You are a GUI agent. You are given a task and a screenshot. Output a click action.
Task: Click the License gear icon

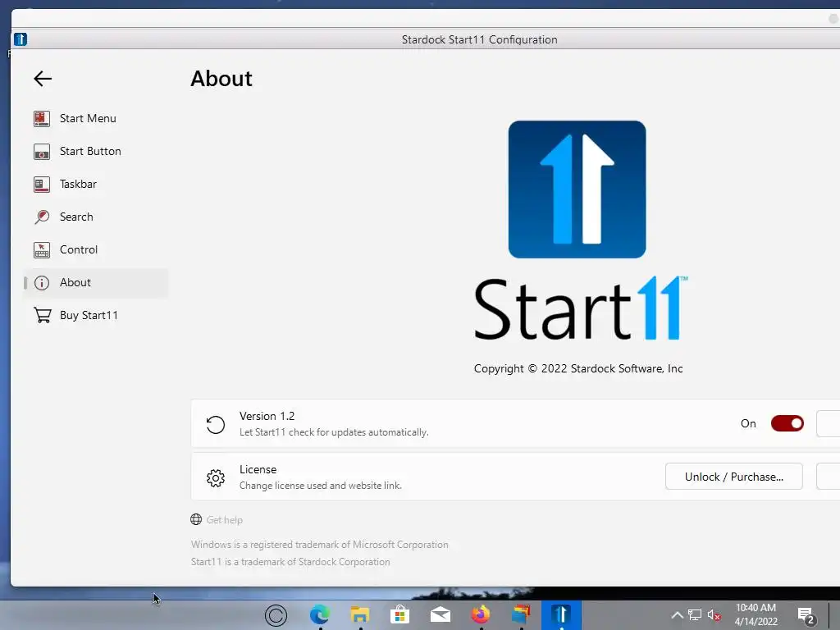(x=216, y=477)
